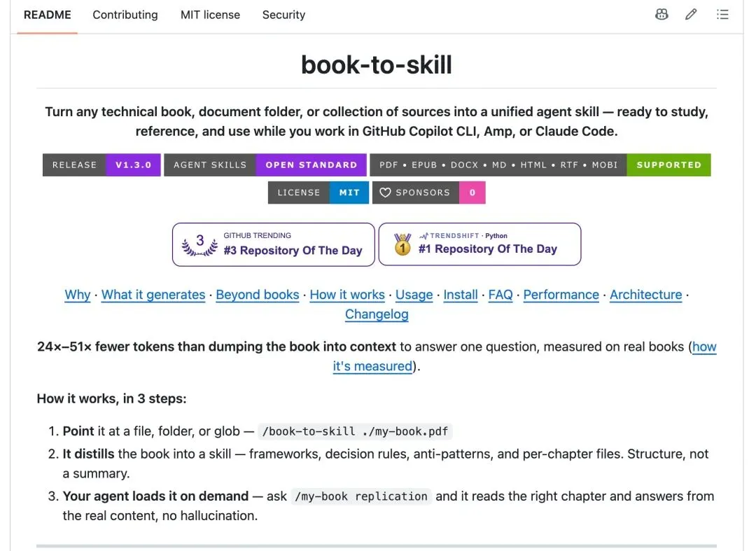756x551 pixels.
Task: Click the book-to-skill heading
Action: point(377,64)
